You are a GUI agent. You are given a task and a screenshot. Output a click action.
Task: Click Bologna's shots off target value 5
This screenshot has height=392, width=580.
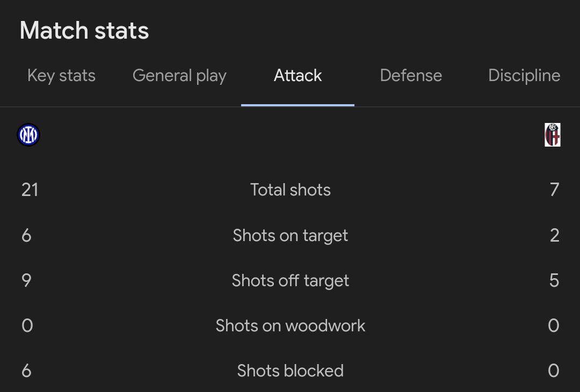(x=554, y=280)
